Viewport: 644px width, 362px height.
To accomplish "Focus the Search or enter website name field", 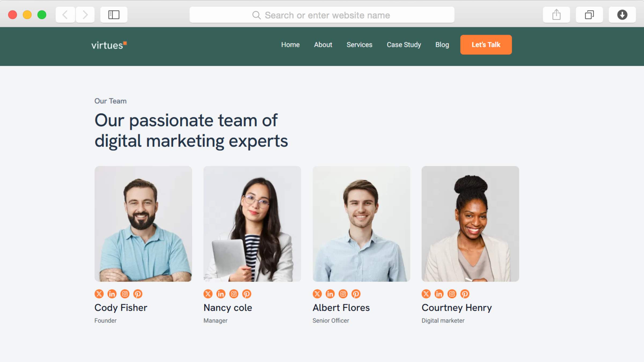I will point(322,15).
